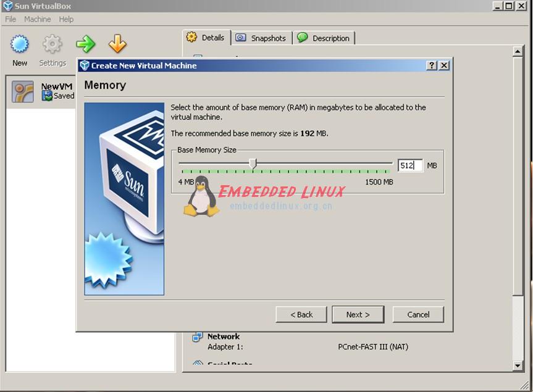Click the details pane vertical scrollbar thumb
Image resolution: width=533 pixels, height=392 pixels.
click(x=518, y=177)
